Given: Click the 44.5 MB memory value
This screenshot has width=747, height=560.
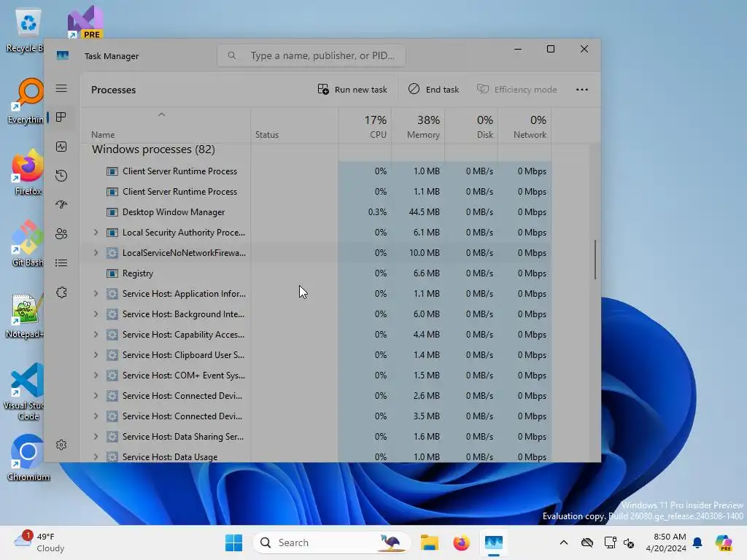Looking at the screenshot, I should [x=424, y=212].
